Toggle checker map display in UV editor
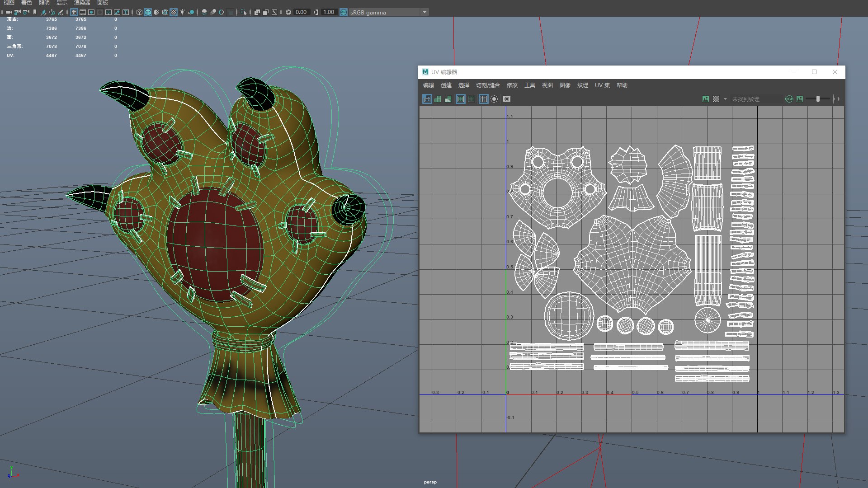This screenshot has height=488, width=868. tap(716, 99)
